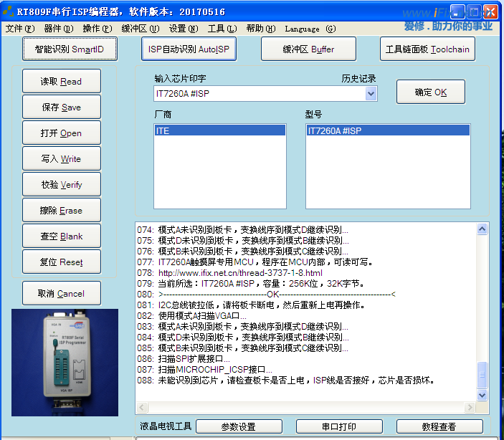
Task: Click the 读取 Read button
Action: 62,81
